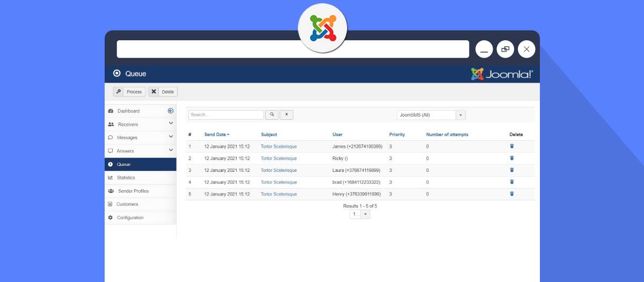
Task: Open Tortor Scelerisque subject for Laura
Action: tap(279, 170)
